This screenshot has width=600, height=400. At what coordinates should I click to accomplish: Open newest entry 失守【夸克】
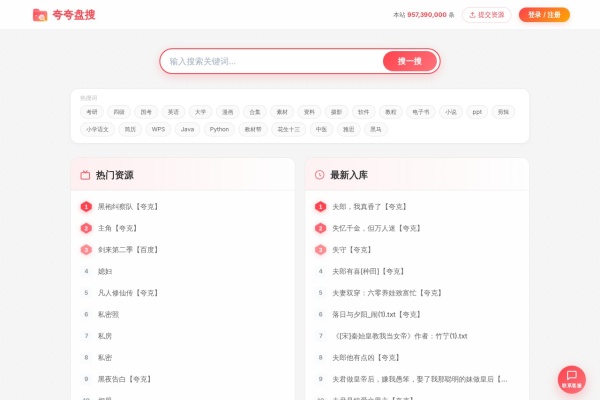click(352, 250)
